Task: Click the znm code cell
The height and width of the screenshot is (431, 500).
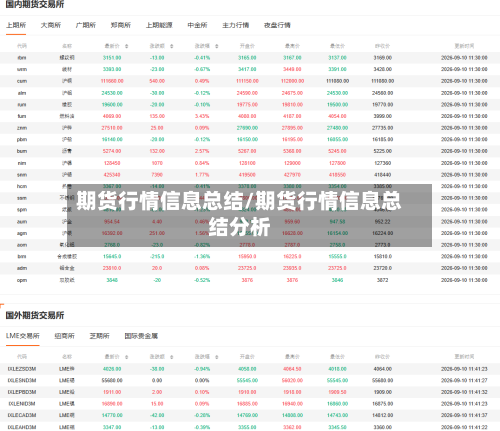Action: click(22, 128)
